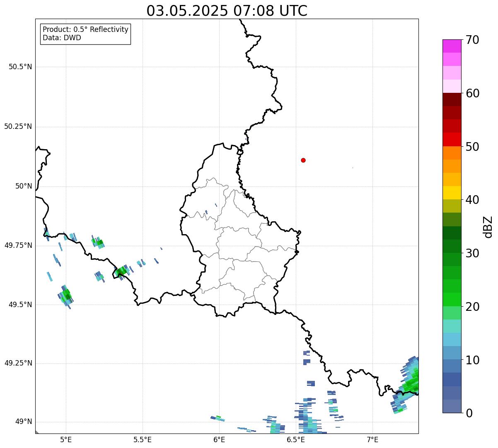
Task: Click the 5.5°E longitude label
Action: (143, 439)
